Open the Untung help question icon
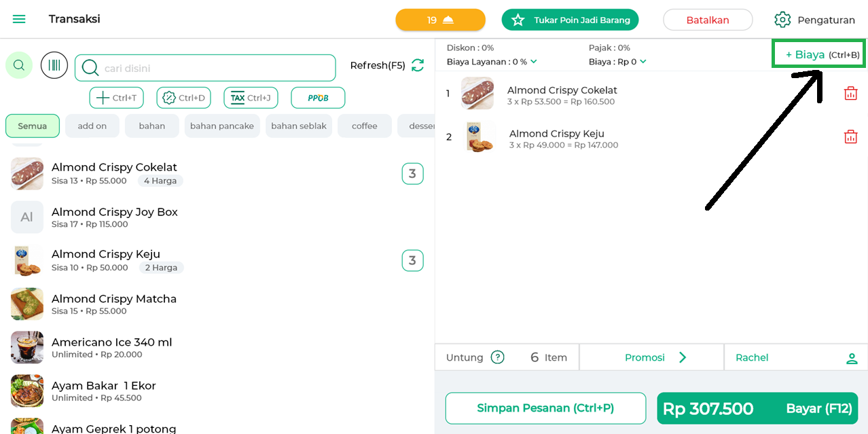 pyautogui.click(x=498, y=357)
